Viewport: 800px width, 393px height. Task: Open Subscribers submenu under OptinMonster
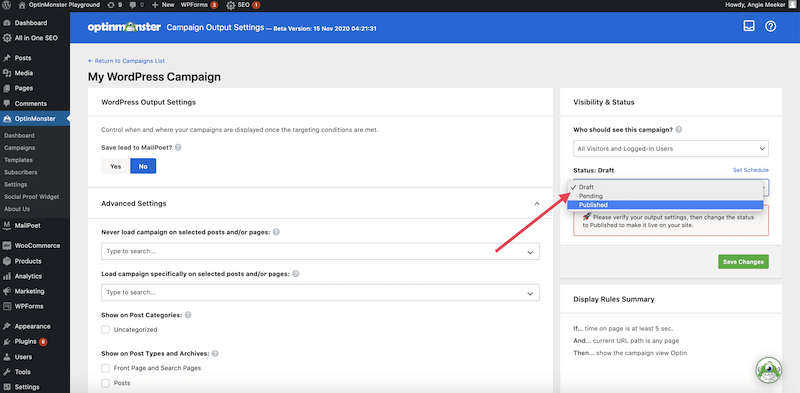[x=20, y=173]
